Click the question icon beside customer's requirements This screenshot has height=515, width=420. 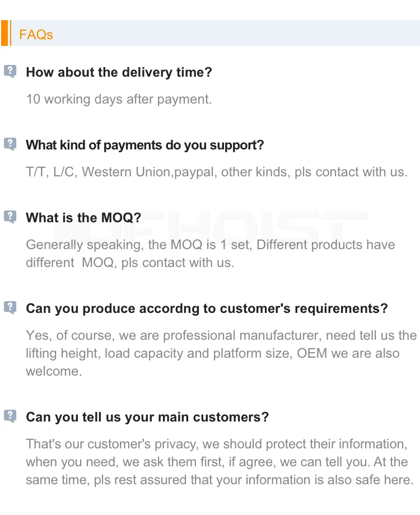pos(10,308)
